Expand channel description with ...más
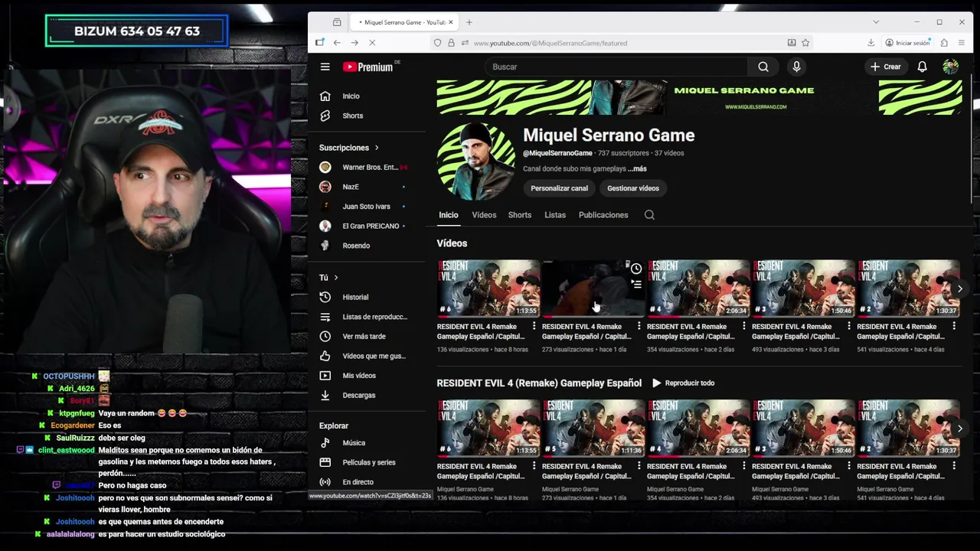 pyautogui.click(x=637, y=168)
